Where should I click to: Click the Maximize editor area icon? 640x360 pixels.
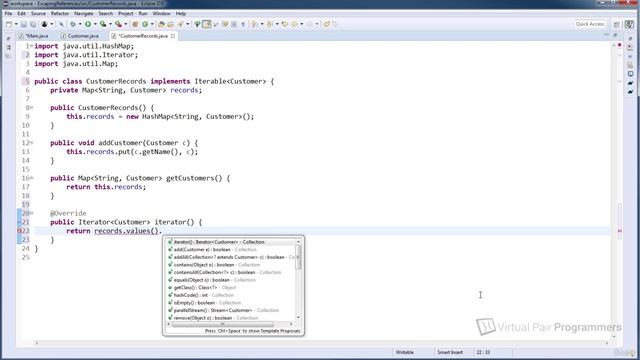coord(615,36)
